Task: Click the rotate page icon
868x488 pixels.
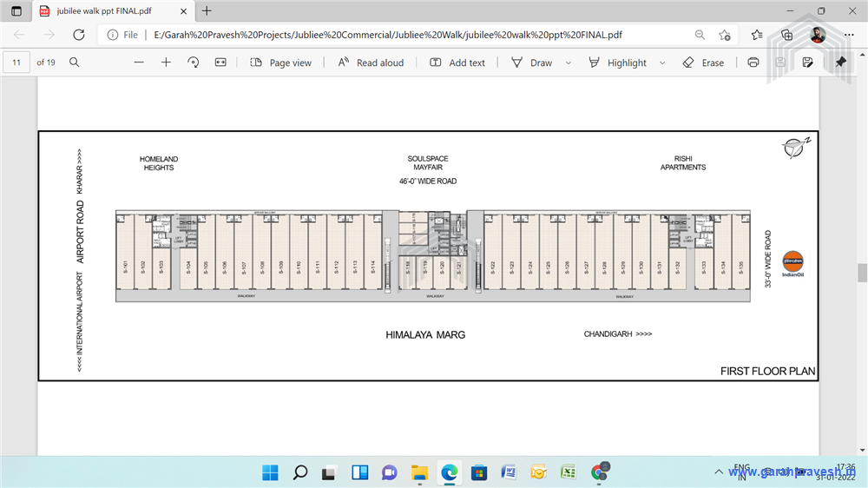Action: click(x=193, y=63)
